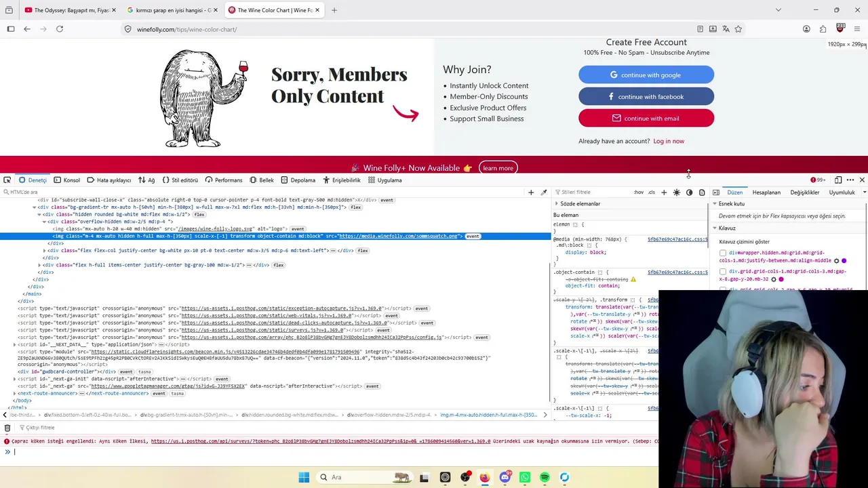This screenshot has width=868, height=488.
Task: Click the error count badge showing 99+
Action: (818, 180)
